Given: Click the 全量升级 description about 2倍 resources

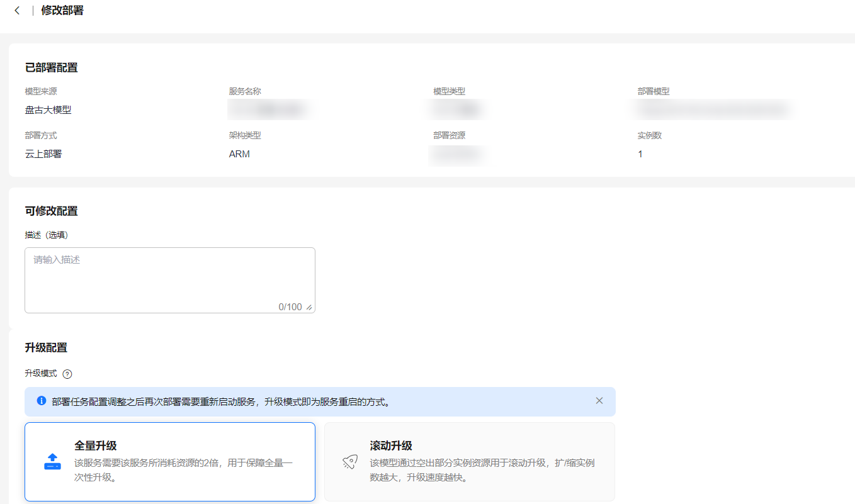Looking at the screenshot, I should (183, 470).
